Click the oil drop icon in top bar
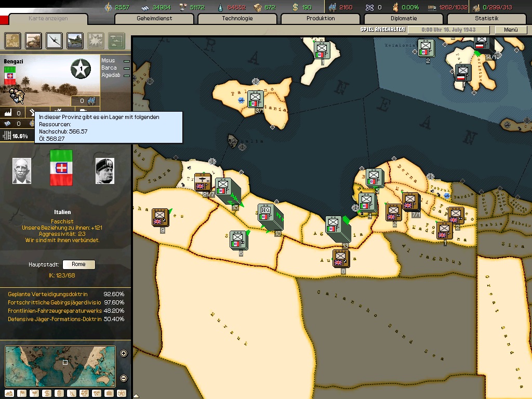 (x=221, y=7)
